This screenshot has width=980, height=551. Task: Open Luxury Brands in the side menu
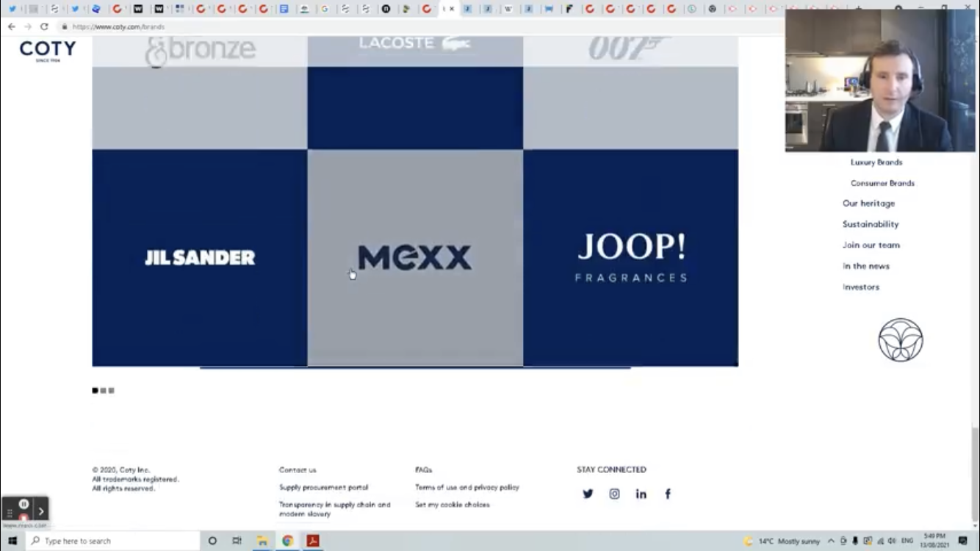coord(876,162)
